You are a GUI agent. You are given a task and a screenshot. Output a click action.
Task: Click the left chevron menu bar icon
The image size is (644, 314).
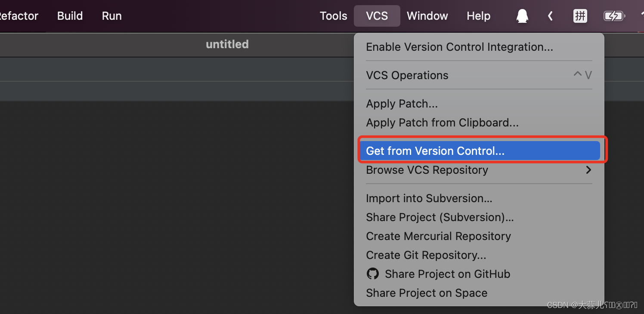click(550, 16)
